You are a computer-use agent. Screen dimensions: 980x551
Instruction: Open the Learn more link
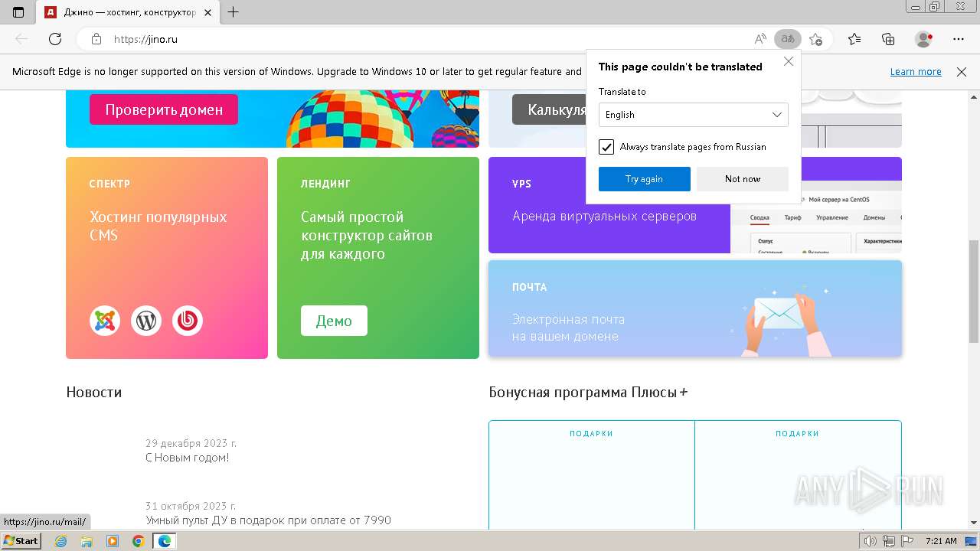(916, 72)
